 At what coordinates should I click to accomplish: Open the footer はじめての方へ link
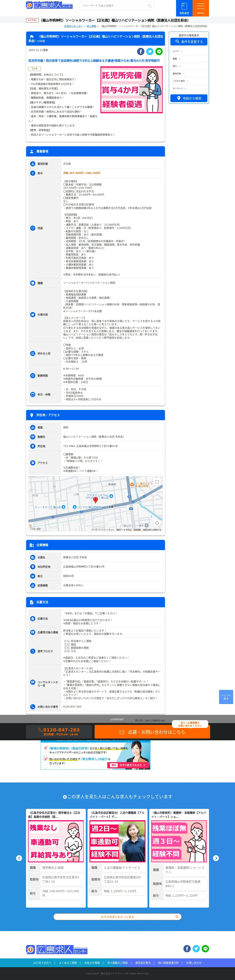(42, 963)
